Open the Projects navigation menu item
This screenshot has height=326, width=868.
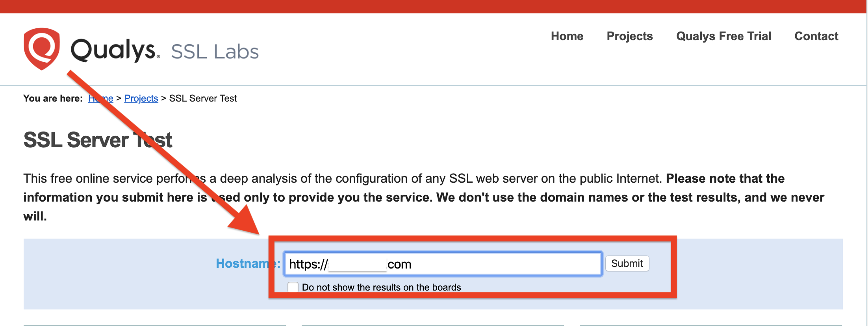click(630, 36)
